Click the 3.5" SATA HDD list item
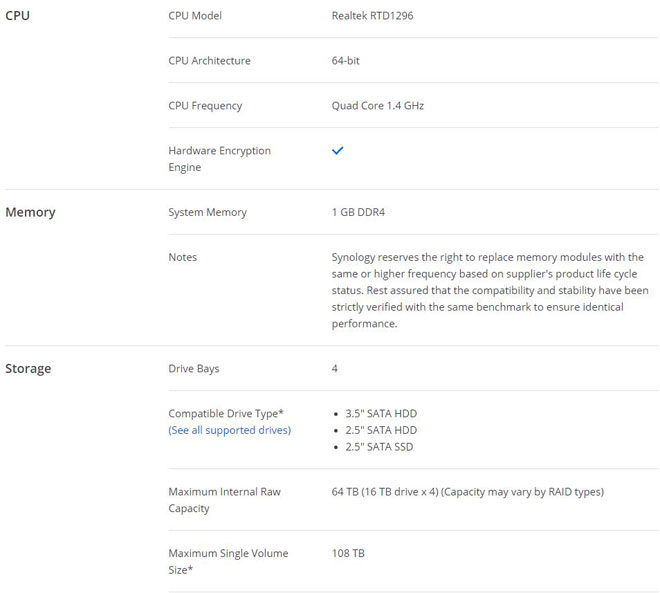The height and width of the screenshot is (593, 660). pyautogui.click(x=381, y=413)
